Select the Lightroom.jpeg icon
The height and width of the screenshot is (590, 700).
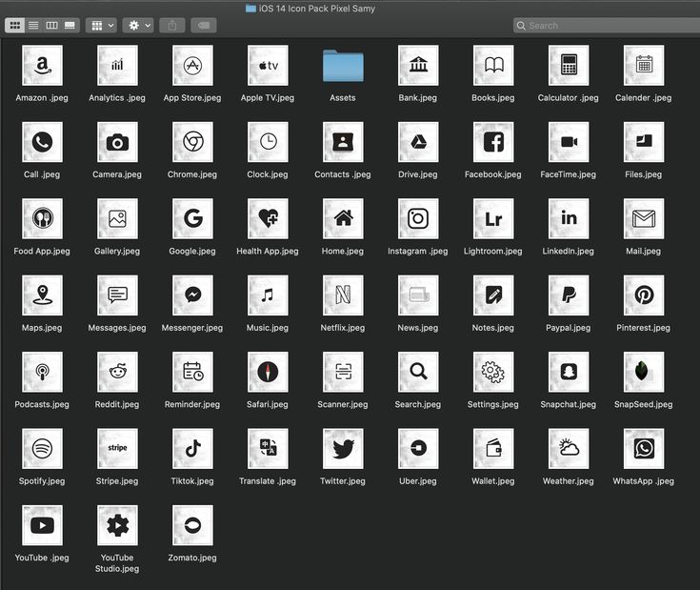coord(493,218)
